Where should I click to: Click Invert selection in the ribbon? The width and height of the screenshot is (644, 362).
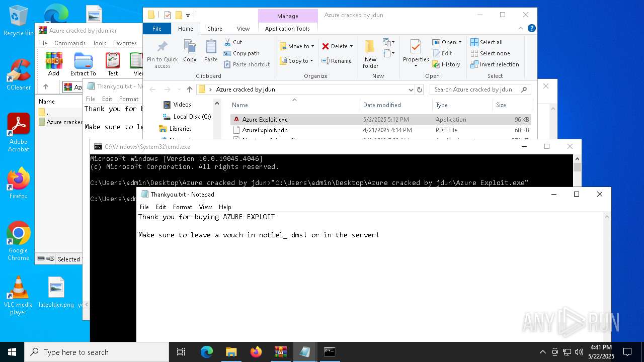(x=495, y=64)
